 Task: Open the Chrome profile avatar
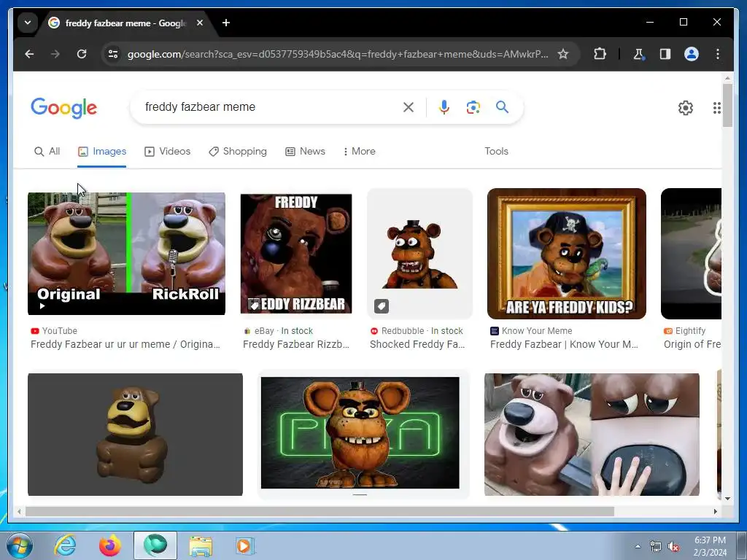(x=692, y=54)
